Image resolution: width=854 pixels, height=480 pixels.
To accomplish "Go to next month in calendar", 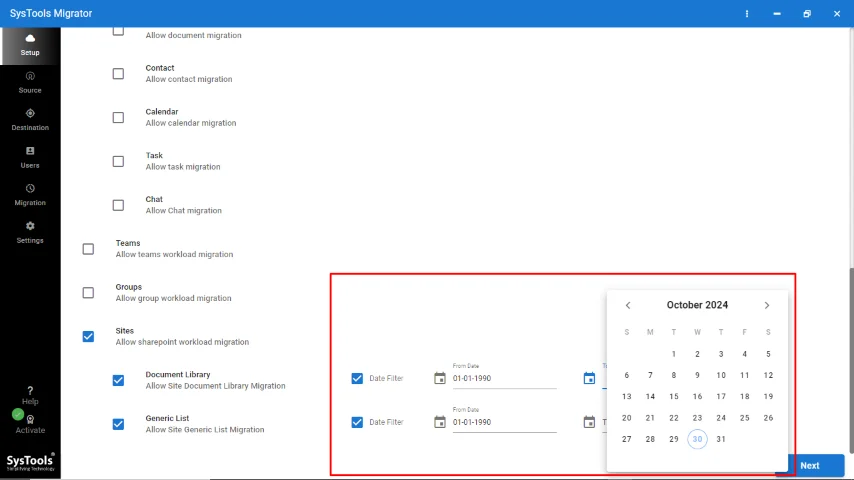I will tap(767, 305).
